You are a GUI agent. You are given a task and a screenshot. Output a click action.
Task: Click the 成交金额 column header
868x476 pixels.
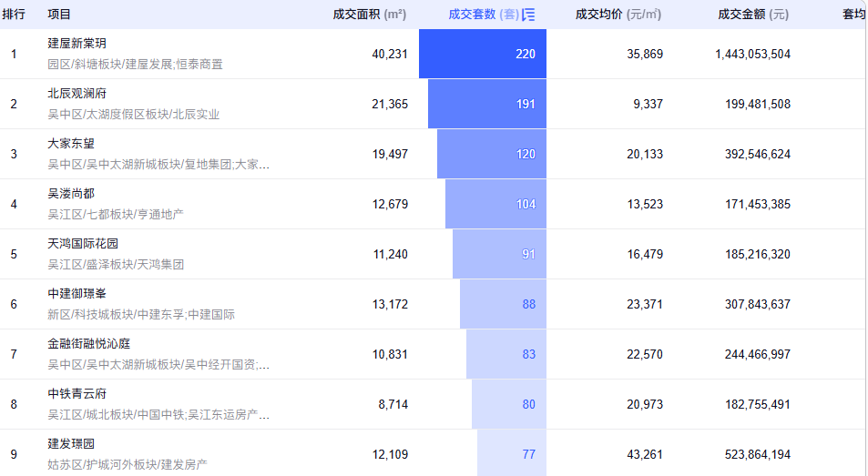pyautogui.click(x=753, y=15)
